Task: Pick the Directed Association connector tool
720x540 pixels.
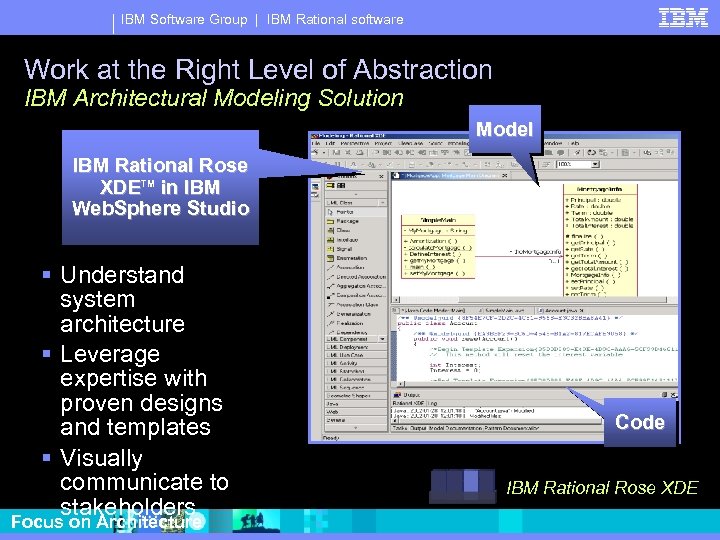Action: 355,277
